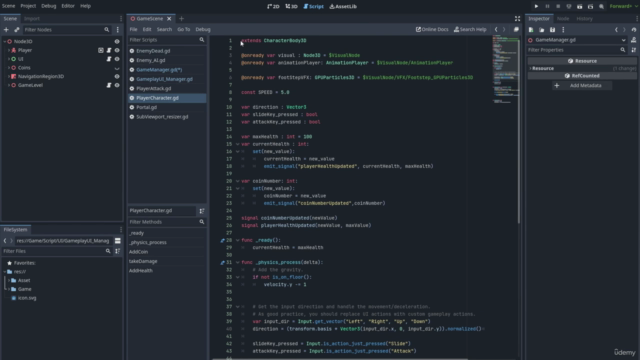Run the project with the play button
640x360 pixels.
[x=536, y=6]
